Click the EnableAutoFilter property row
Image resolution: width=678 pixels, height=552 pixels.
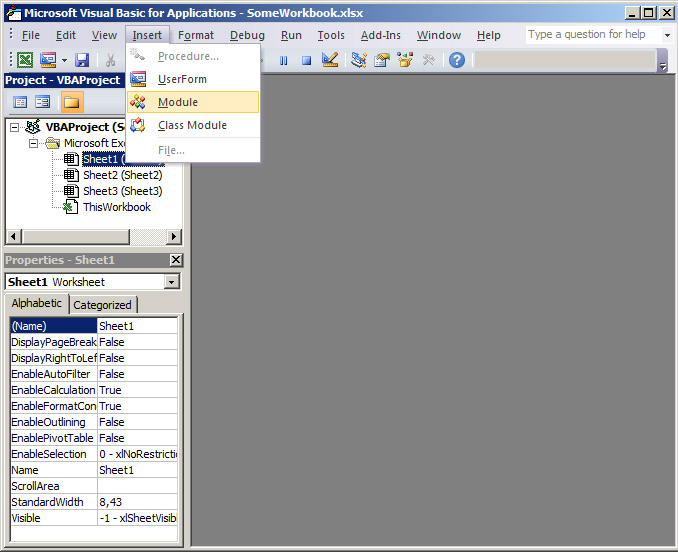pyautogui.click(x=94, y=374)
